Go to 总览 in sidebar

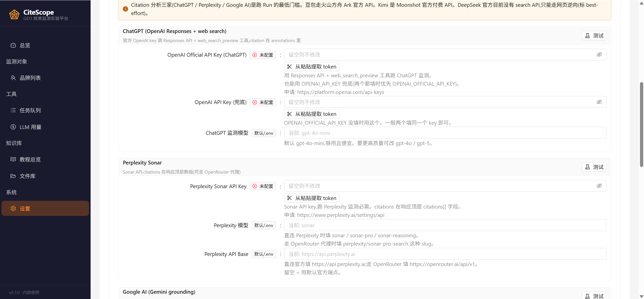[45, 45]
